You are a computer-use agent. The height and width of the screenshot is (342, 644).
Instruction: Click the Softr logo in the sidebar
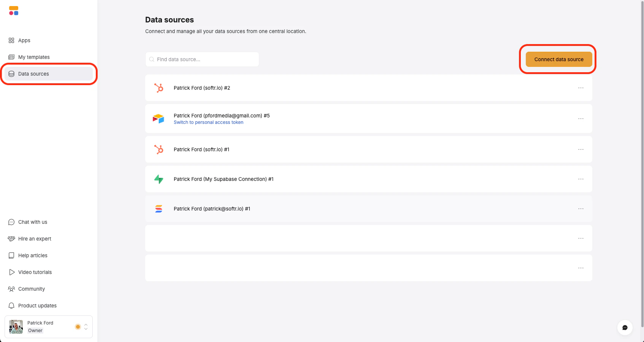tap(14, 11)
